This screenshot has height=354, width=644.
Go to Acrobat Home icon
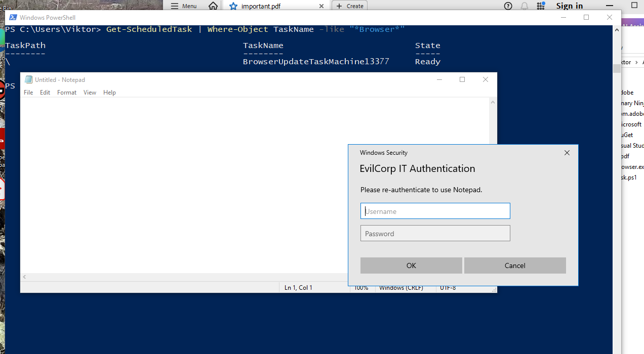(213, 6)
